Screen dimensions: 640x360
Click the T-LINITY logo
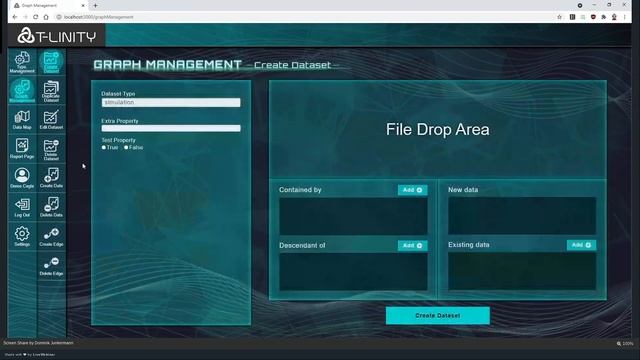point(56,36)
